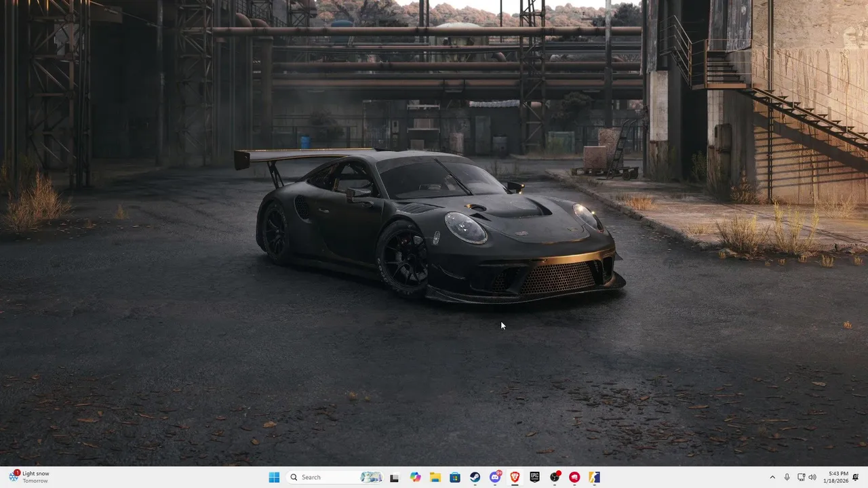Image resolution: width=868 pixels, height=488 pixels.
Task: Expand the hidden system tray icons chevron
Action: tap(772, 477)
